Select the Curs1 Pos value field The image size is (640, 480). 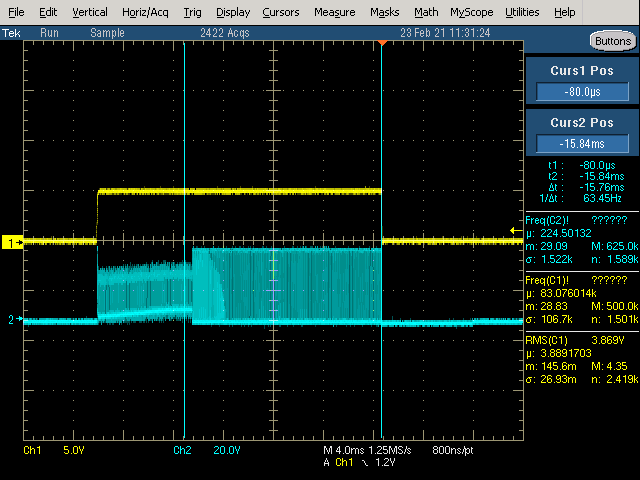pos(582,91)
